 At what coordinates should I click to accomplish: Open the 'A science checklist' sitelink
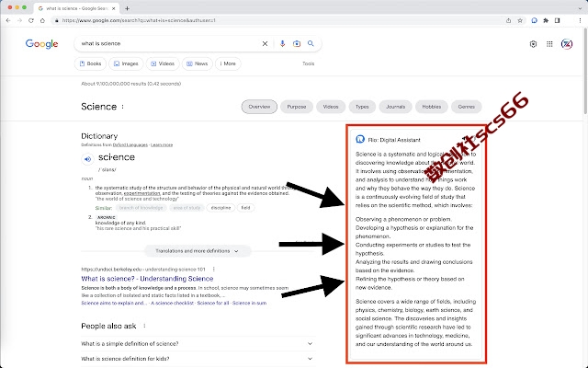coord(172,303)
